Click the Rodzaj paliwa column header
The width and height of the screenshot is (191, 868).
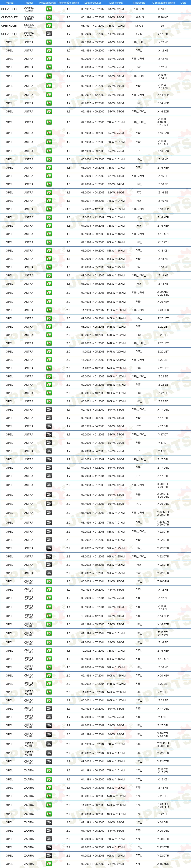click(47, 3)
